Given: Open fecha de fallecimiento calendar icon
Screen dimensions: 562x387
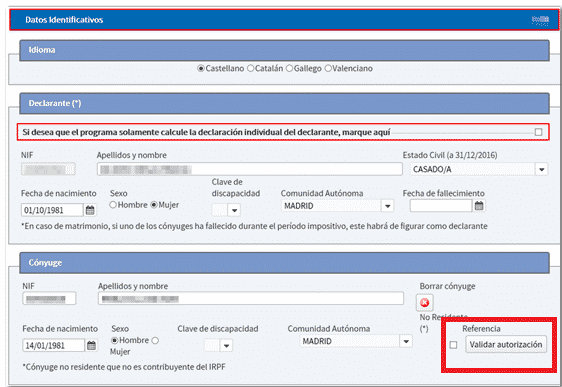Looking at the screenshot, I should point(479,206).
